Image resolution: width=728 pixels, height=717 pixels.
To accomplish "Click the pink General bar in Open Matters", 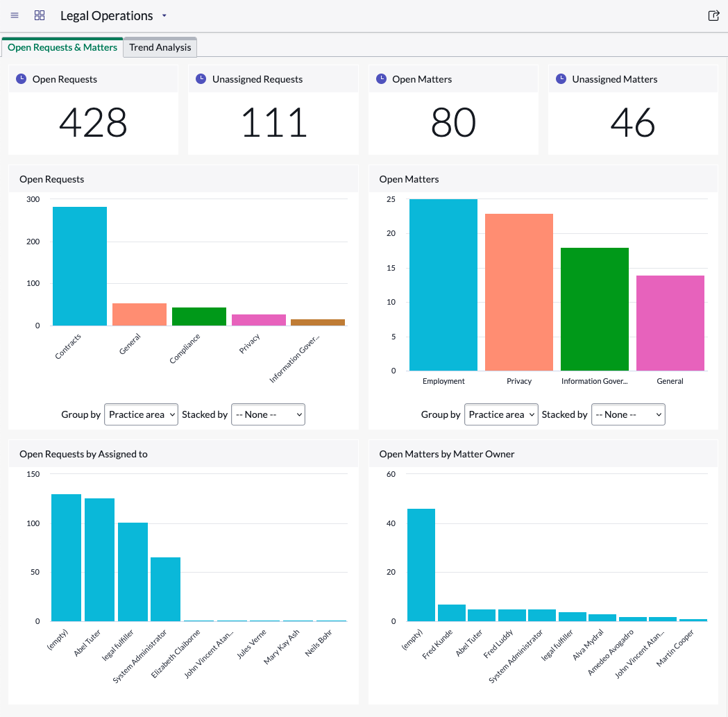I will (670, 323).
